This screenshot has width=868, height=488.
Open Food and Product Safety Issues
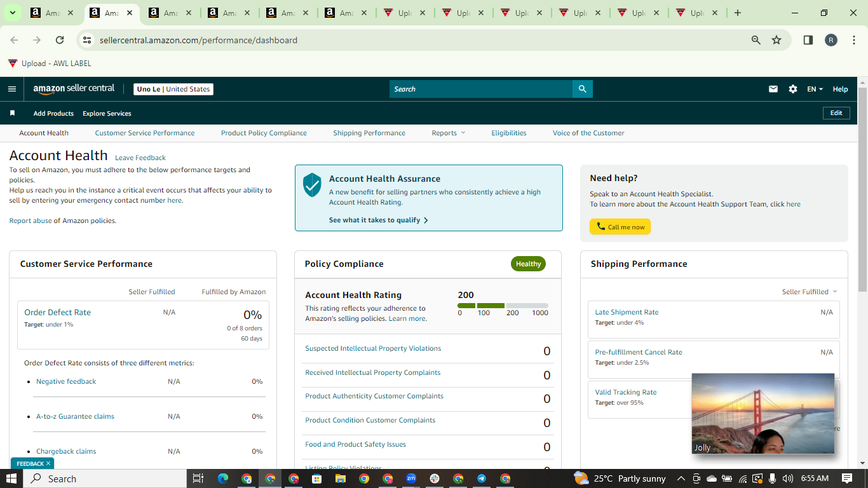(x=355, y=444)
